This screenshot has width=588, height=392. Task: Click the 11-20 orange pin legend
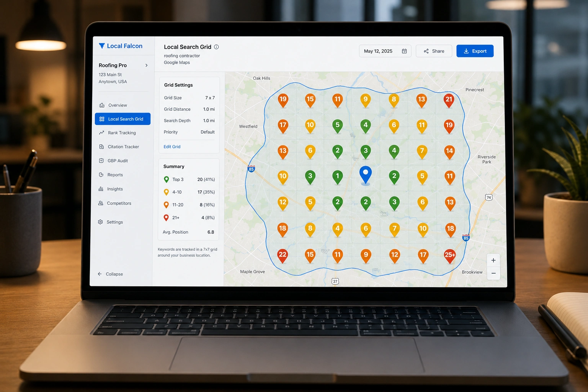click(x=166, y=205)
